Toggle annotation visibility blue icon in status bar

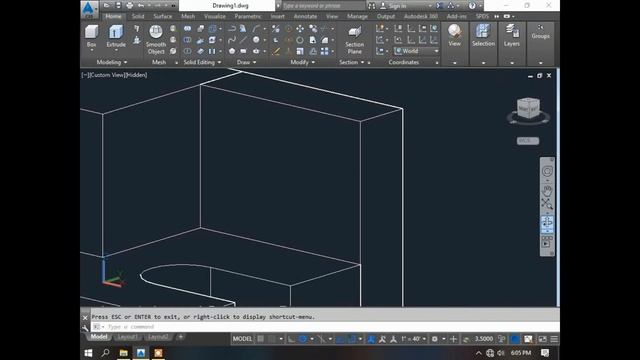[371, 339]
